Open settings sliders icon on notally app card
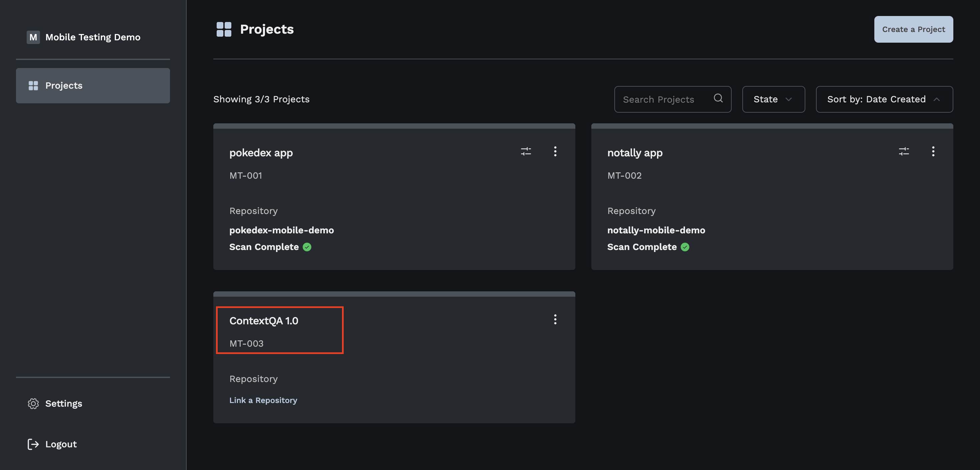 904,151
